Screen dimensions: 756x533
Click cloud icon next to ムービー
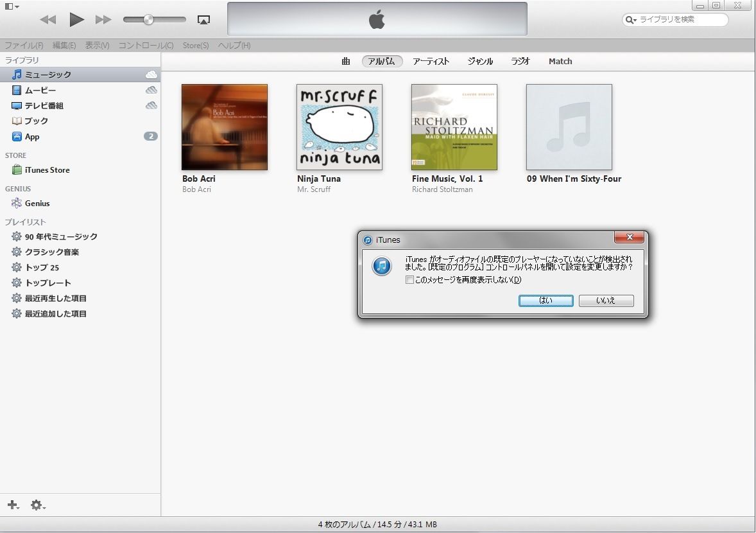pyautogui.click(x=151, y=90)
